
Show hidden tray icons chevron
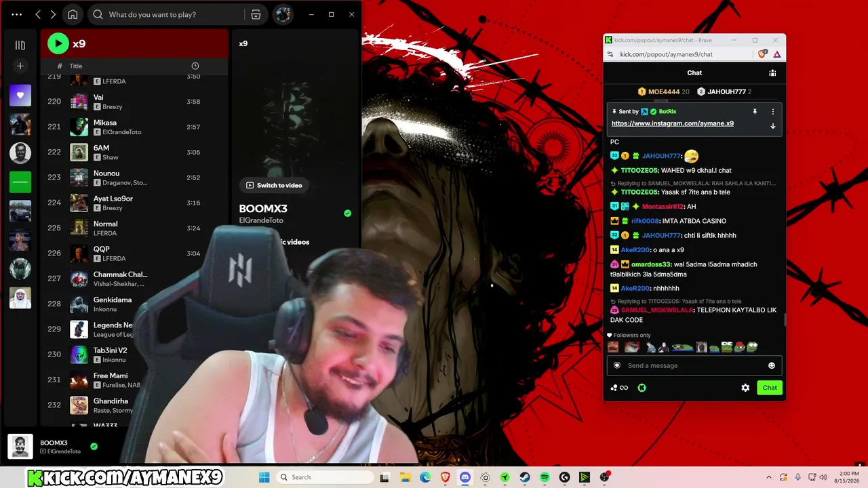point(768,477)
